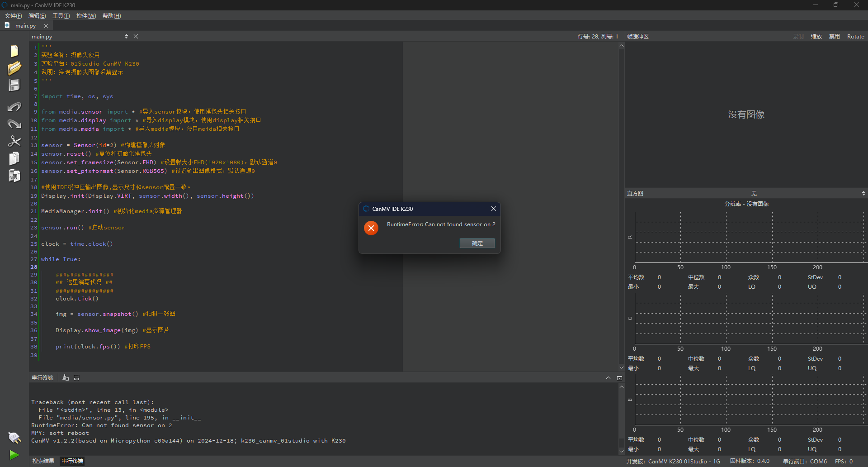Click the Copy icon in sidebar
The width and height of the screenshot is (868, 467).
(x=14, y=158)
